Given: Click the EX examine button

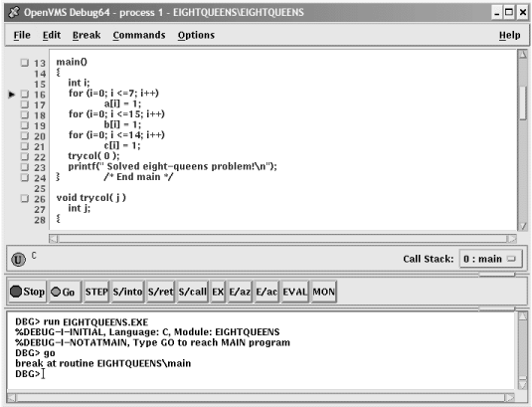Looking at the screenshot, I should (218, 292).
